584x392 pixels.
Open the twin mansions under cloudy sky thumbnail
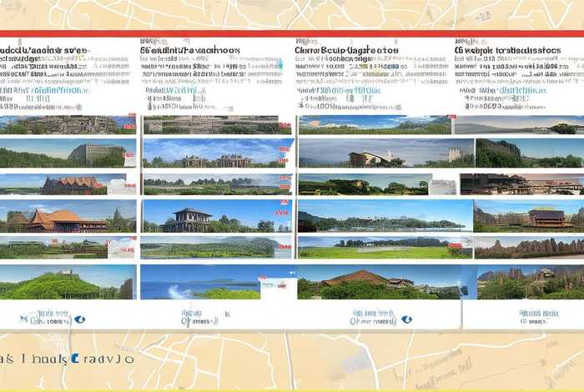[218, 153]
